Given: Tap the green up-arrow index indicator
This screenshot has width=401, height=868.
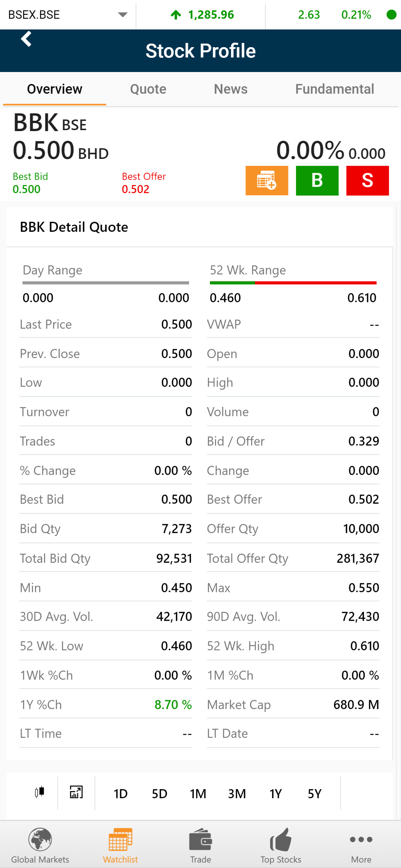Looking at the screenshot, I should click(x=176, y=15).
